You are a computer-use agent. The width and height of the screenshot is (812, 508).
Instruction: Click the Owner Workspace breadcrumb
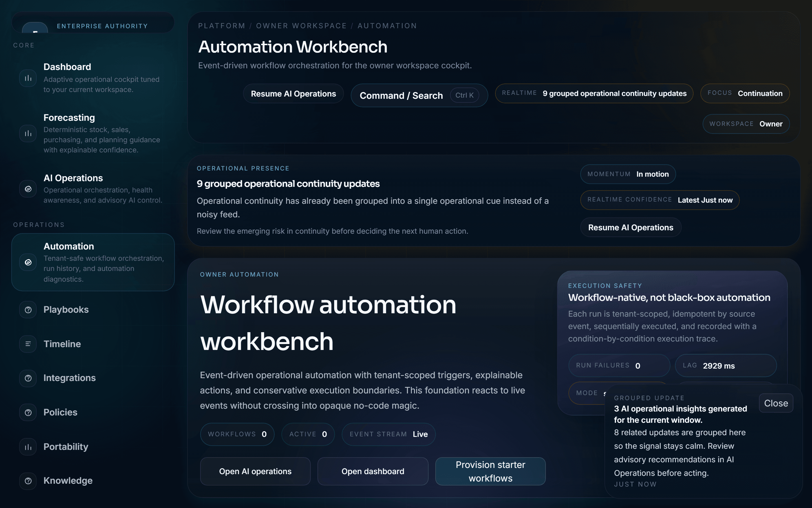click(301, 26)
